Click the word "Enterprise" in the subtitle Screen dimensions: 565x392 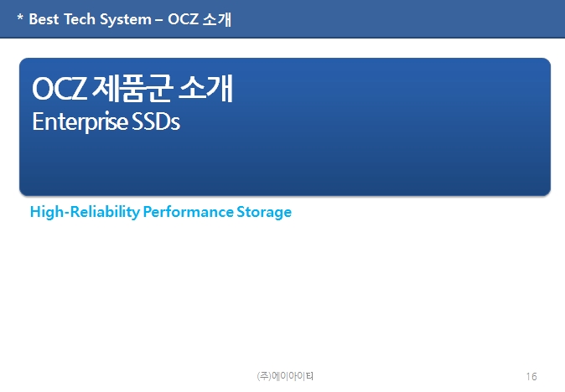pyautogui.click(x=80, y=122)
